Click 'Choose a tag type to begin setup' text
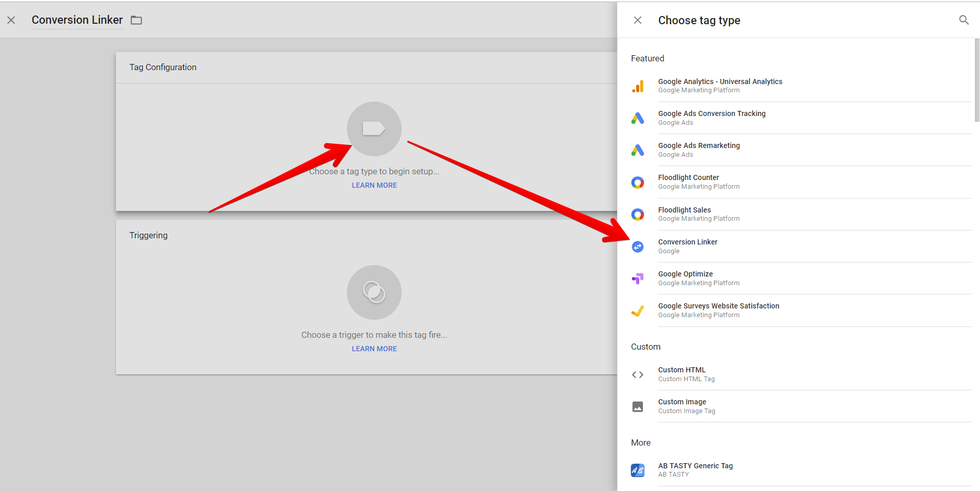 point(374,171)
